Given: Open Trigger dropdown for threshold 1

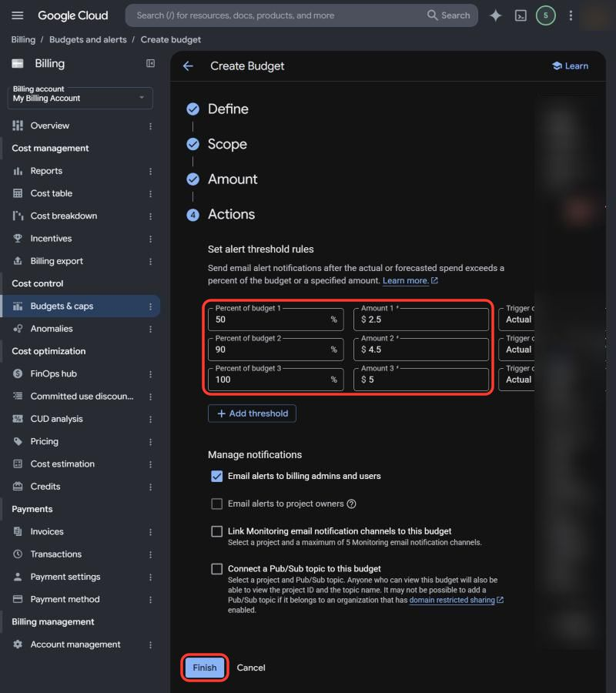Looking at the screenshot, I should (x=516, y=319).
